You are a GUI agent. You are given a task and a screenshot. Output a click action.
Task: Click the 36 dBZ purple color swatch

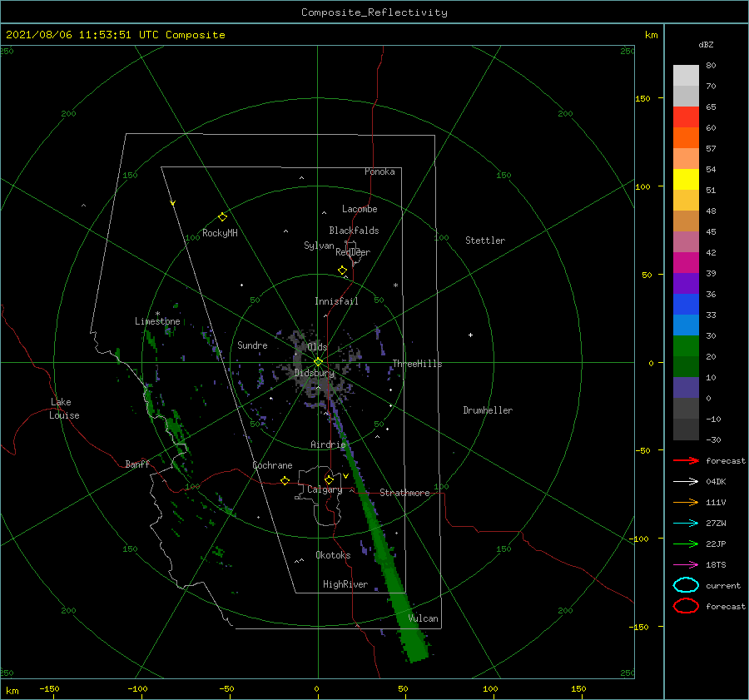pyautogui.click(x=686, y=283)
